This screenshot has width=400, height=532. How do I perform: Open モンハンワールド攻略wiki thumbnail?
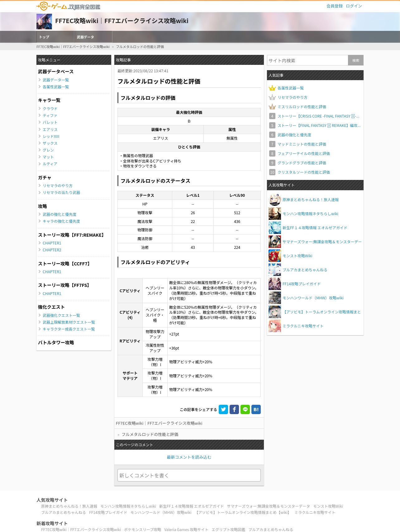click(x=275, y=298)
